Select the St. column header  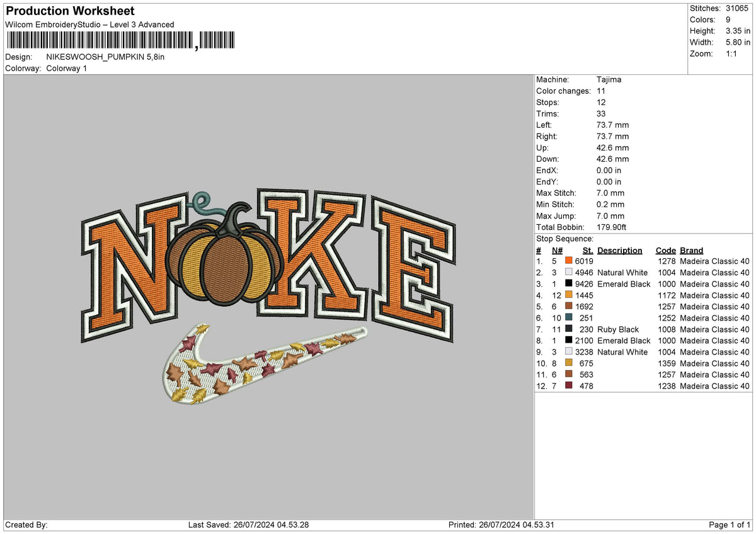pyautogui.click(x=588, y=250)
